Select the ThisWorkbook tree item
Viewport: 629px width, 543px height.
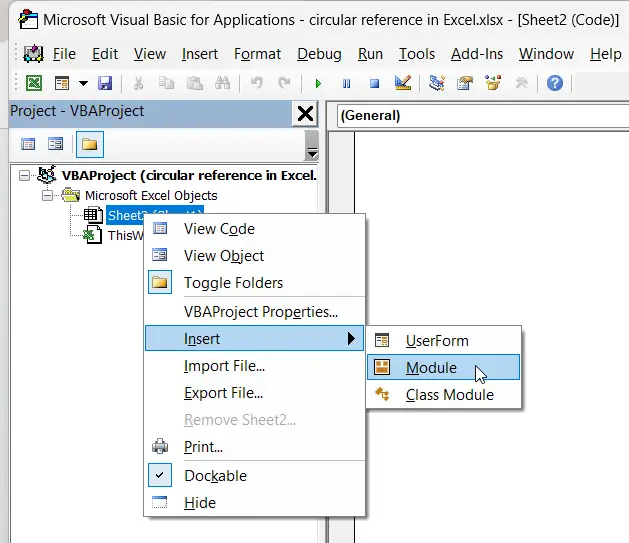pyautogui.click(x=125, y=235)
